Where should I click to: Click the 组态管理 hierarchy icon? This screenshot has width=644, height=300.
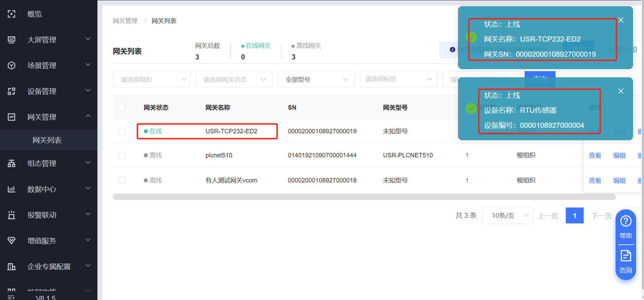[12, 164]
